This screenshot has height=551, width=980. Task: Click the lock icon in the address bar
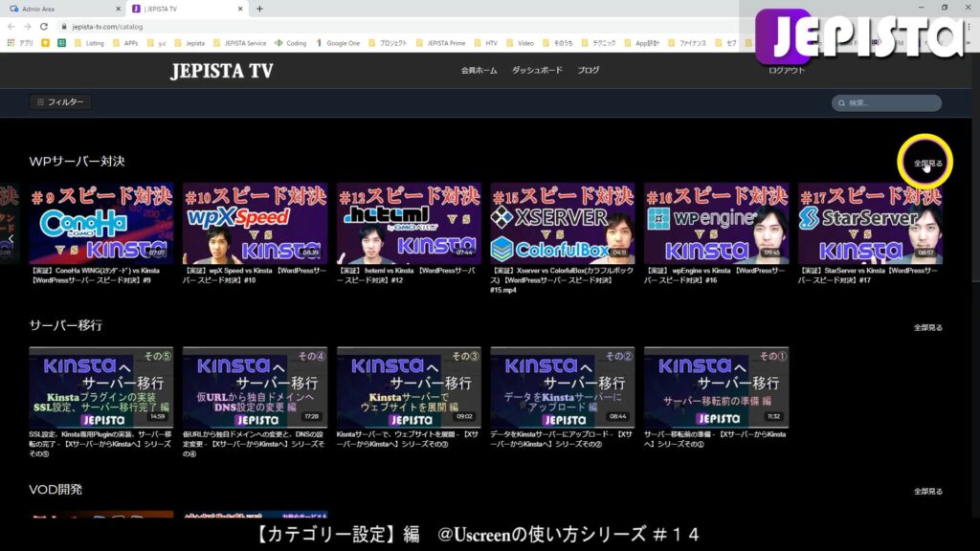(x=64, y=27)
